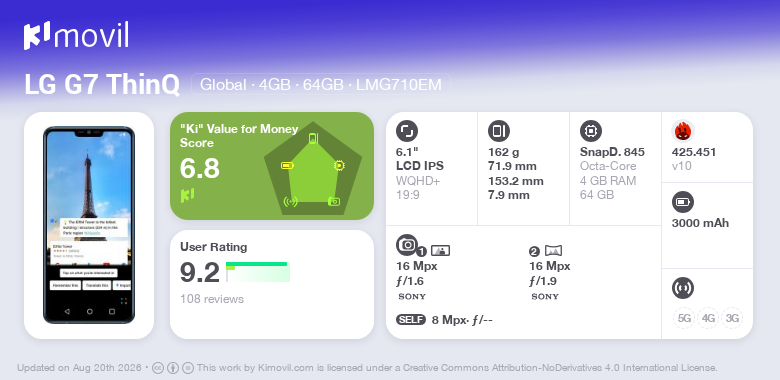Click the network connectivity icon

point(683,287)
